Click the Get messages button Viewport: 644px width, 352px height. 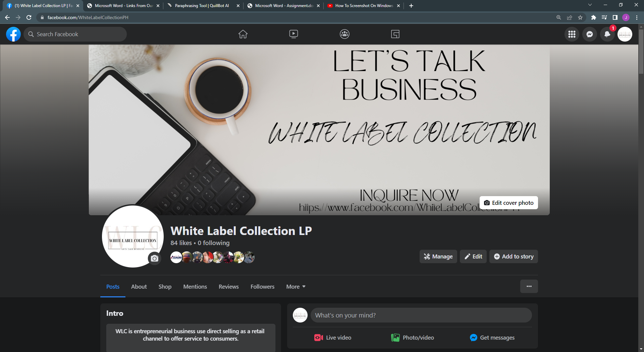point(492,338)
